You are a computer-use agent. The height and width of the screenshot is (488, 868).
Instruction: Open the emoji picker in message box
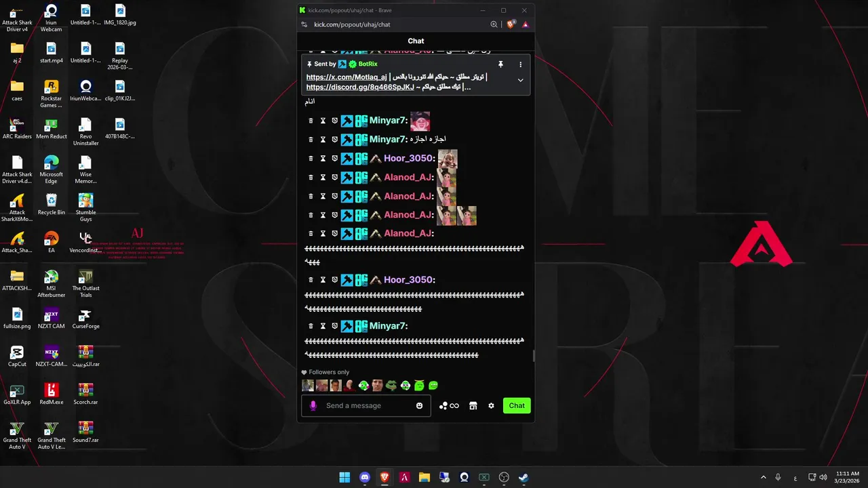pyautogui.click(x=419, y=405)
